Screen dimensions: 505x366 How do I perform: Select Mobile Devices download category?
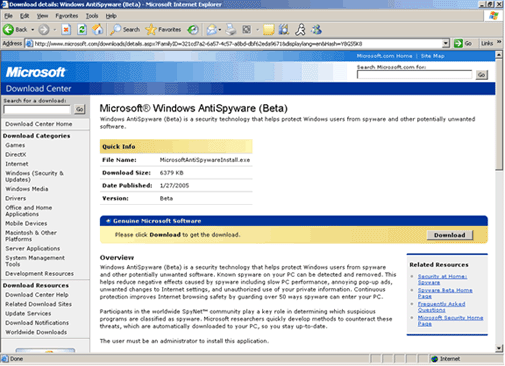point(26,224)
